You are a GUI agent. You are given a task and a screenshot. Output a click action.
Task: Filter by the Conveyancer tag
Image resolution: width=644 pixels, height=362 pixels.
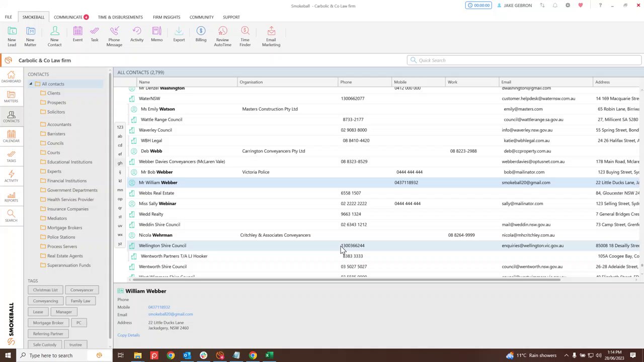click(82, 290)
